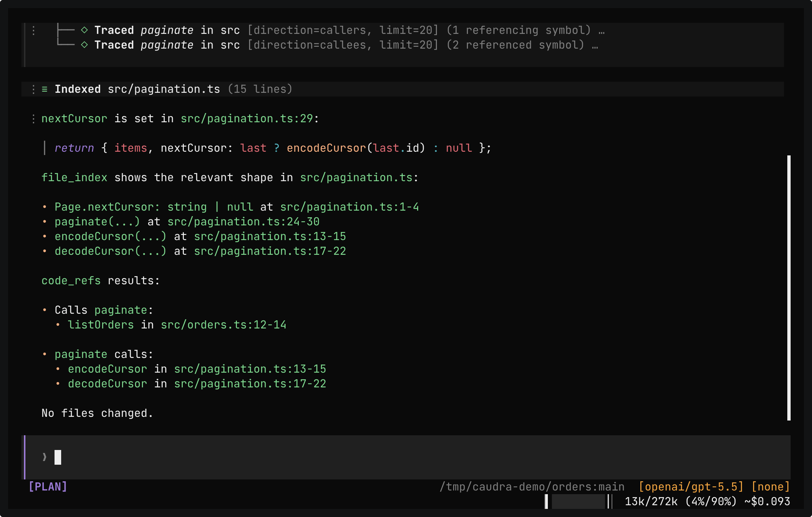
Task: Click the 'file_index' tool name
Action: pos(74,177)
